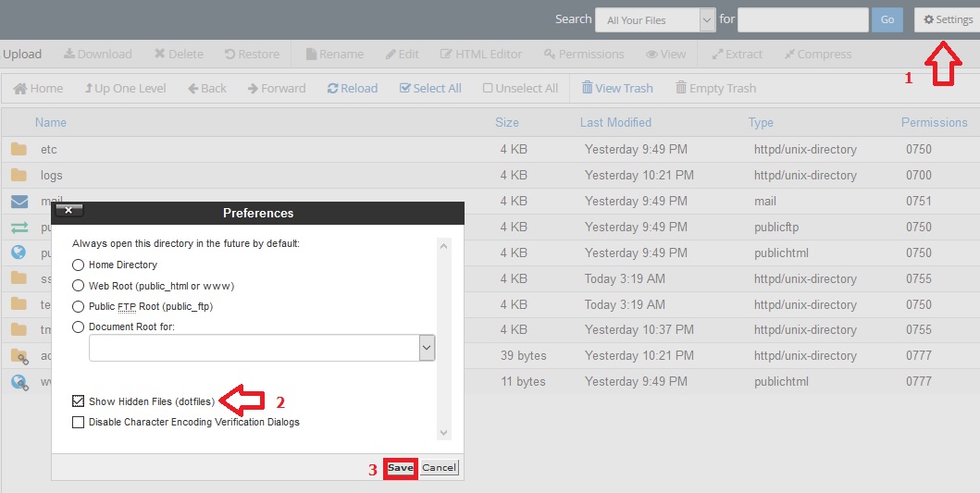Click the Delete toolbar item
Viewport: 980px width, 493px height.
tap(179, 55)
